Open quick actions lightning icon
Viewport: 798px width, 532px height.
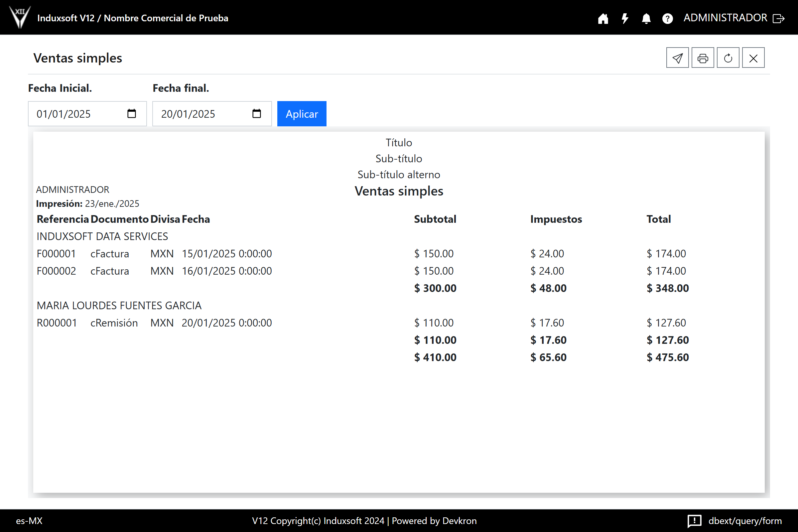click(625, 18)
